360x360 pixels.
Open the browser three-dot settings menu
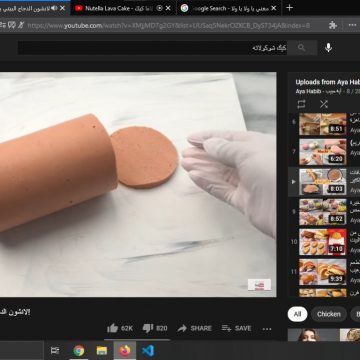[352, 25]
